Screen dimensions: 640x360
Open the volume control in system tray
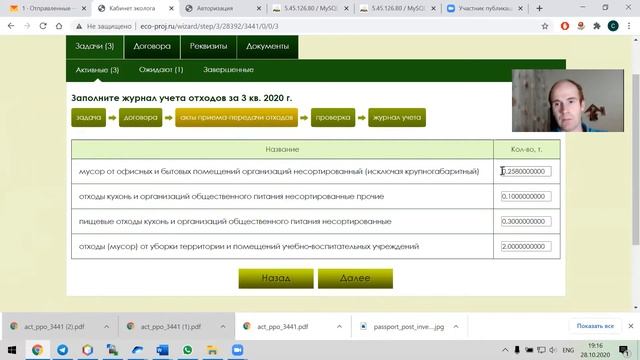pyautogui.click(x=553, y=350)
